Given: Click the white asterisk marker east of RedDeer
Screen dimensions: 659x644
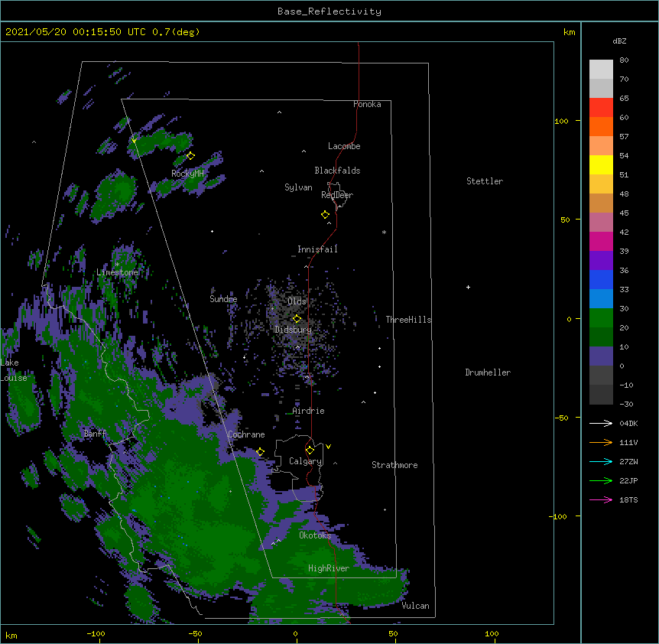Looking at the screenshot, I should pos(384,233).
